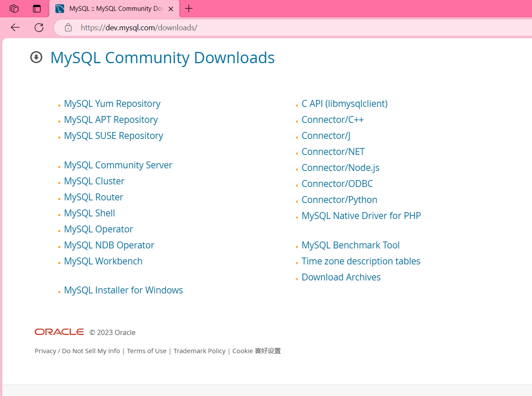
Task: Open a new browser tab
Action: click(x=188, y=9)
